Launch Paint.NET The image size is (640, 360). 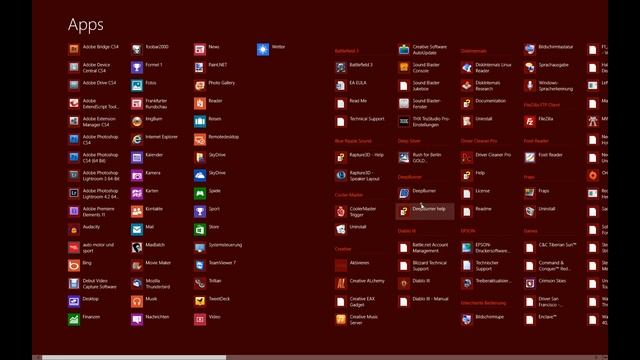pyautogui.click(x=211, y=67)
